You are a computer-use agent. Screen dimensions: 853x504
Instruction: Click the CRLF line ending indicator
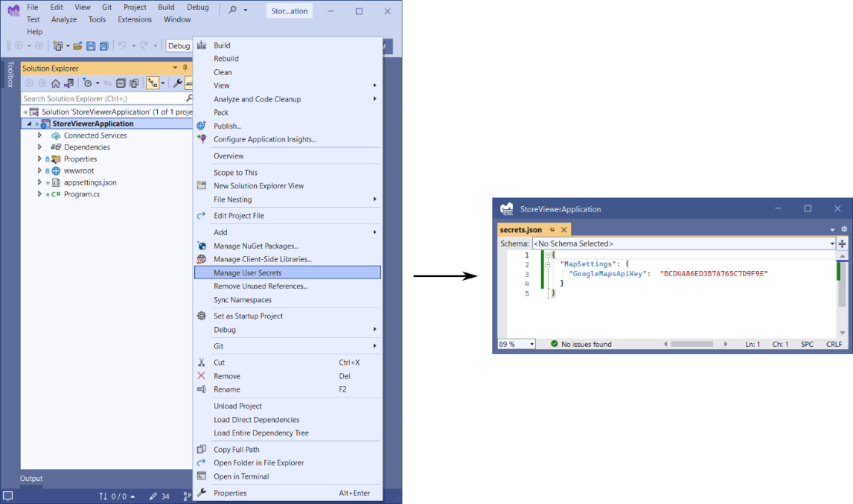coord(834,344)
